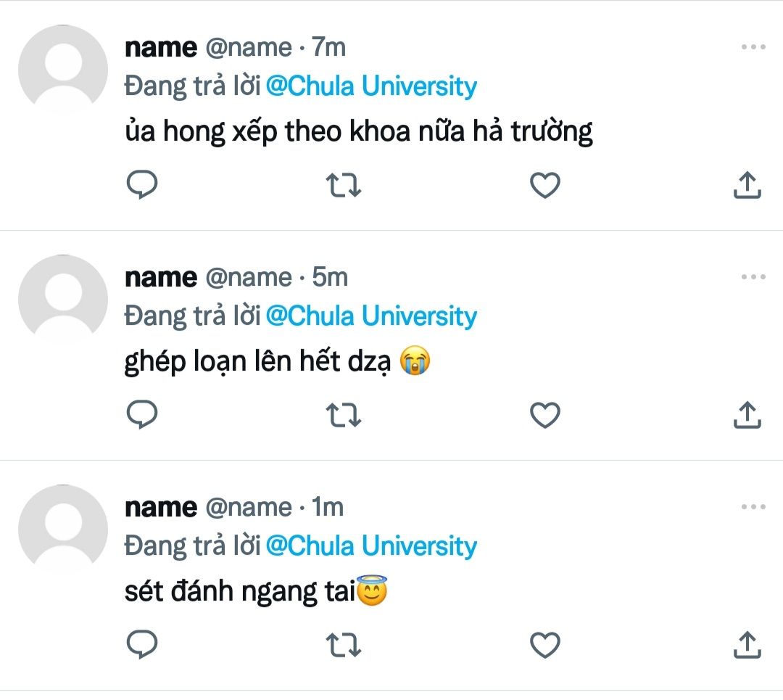Open more options on the 1m tweet

[x=753, y=507]
